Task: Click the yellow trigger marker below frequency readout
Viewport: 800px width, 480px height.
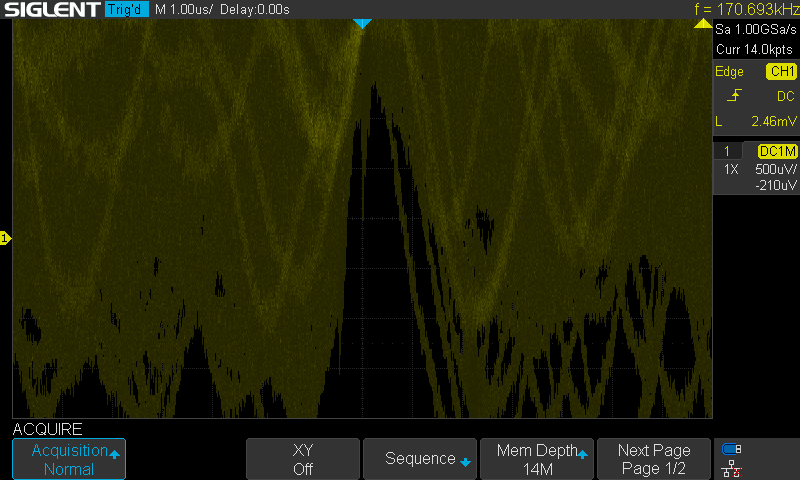Action: tap(703, 24)
